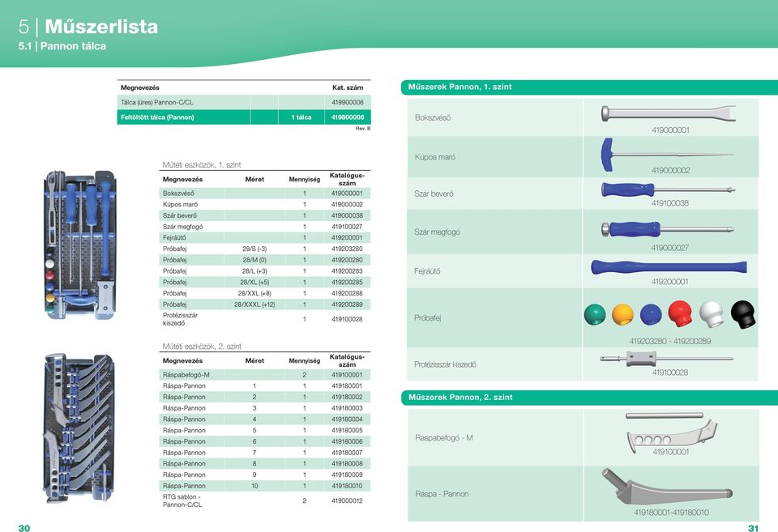
Task: Select the Tálca (üres) Pannon-C/CL row
Action: tap(244, 102)
